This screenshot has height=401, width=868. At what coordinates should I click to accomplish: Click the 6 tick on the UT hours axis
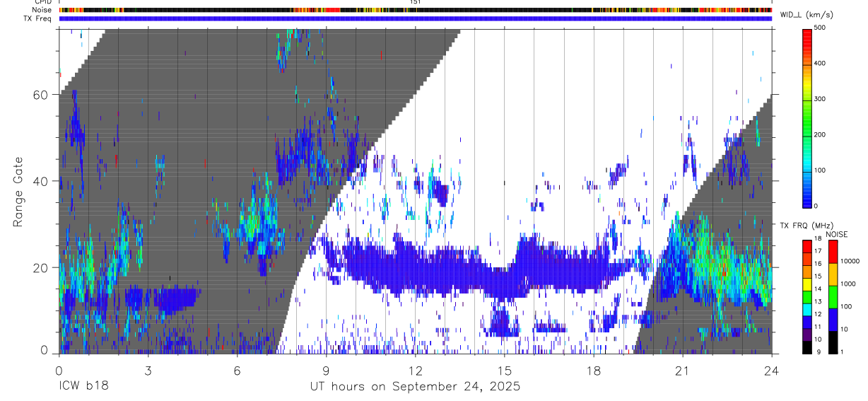(x=237, y=370)
